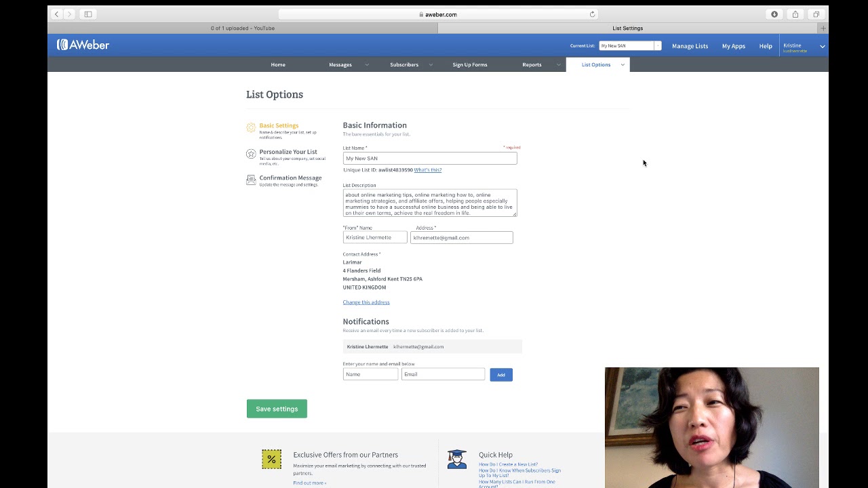The width and height of the screenshot is (868, 488).
Task: Click the List Description text area
Action: point(430,203)
